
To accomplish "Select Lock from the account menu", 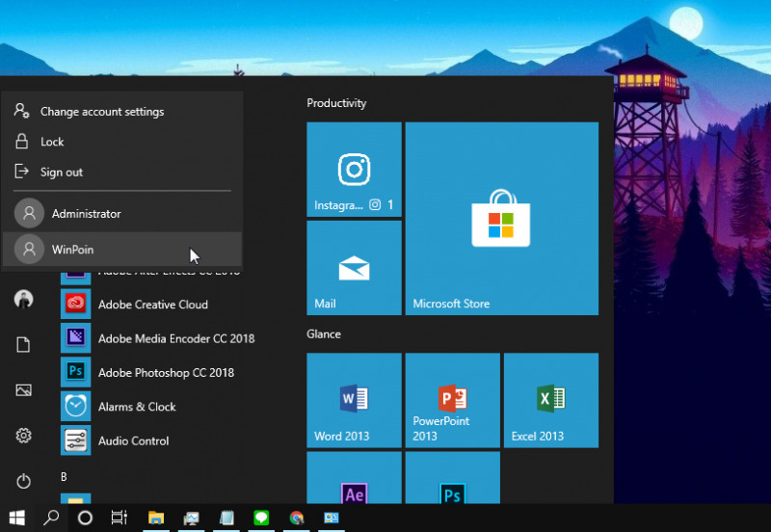I will tap(122, 142).
